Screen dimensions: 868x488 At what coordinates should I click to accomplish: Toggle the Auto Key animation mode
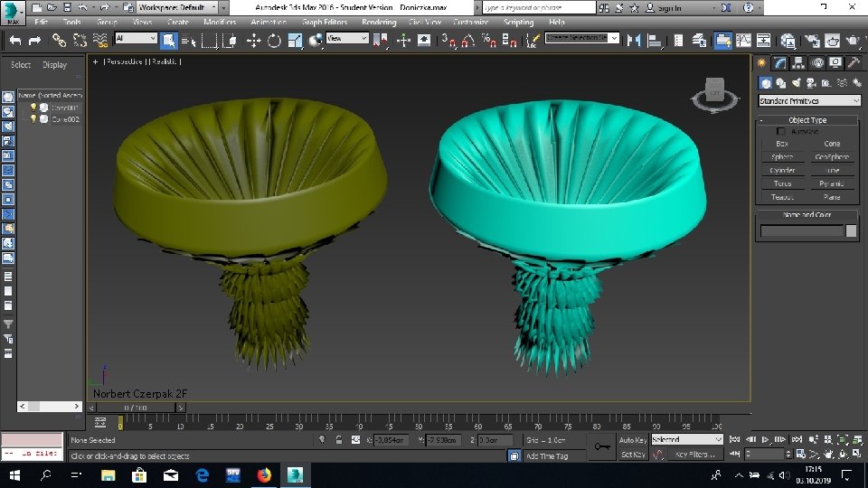click(x=632, y=439)
